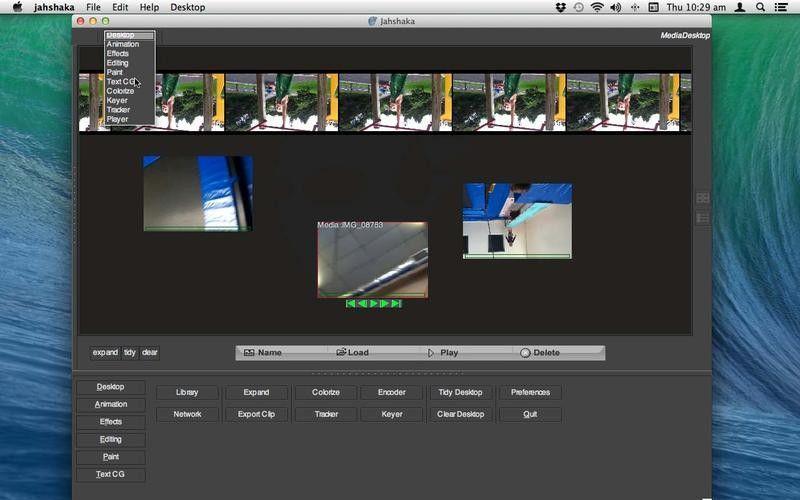Open the volume control icon

(x=615, y=7)
